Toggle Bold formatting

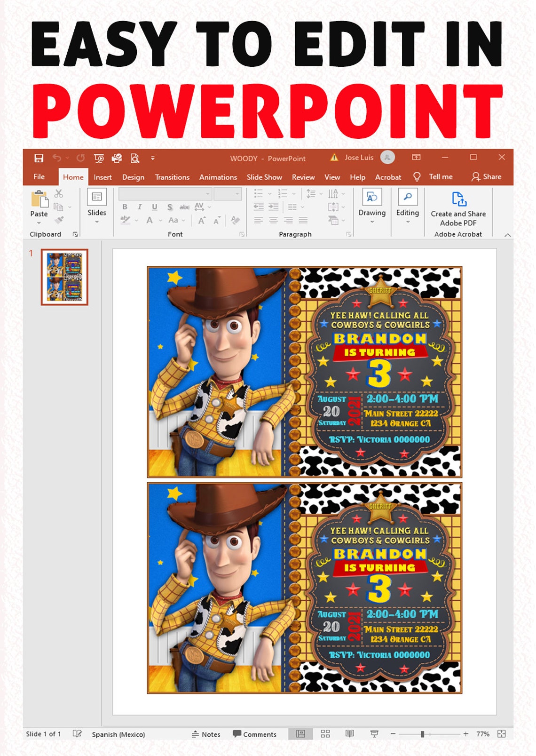coord(125,207)
